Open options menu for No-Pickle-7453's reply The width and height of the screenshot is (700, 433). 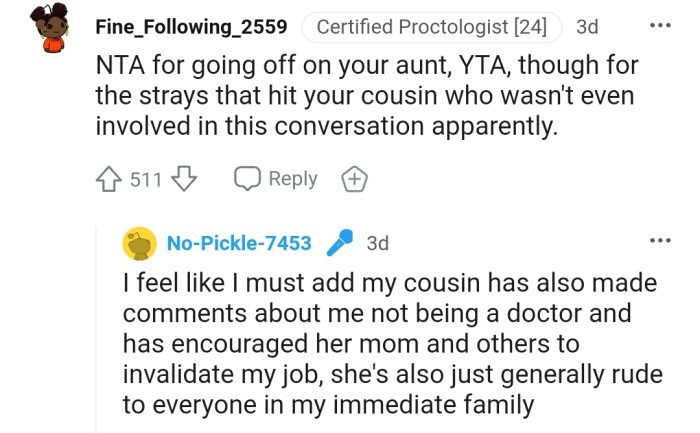(x=660, y=241)
